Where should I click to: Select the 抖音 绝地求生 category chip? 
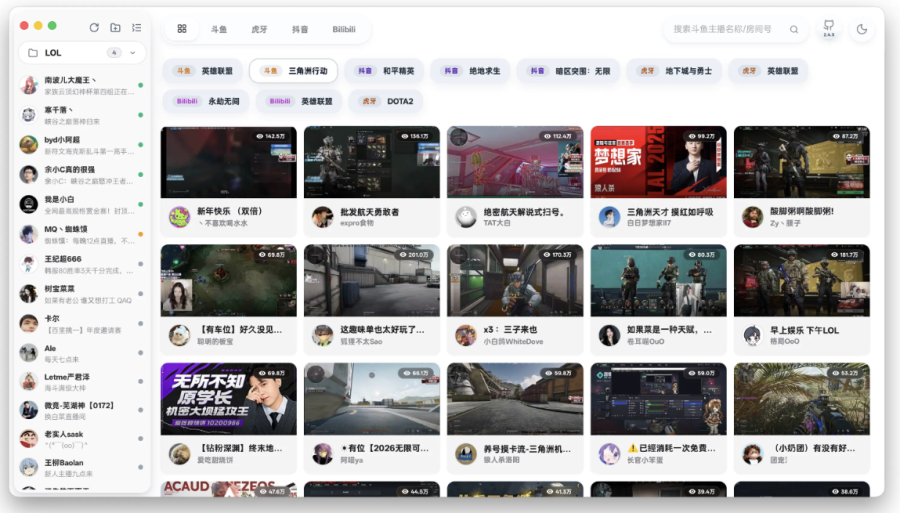(472, 71)
